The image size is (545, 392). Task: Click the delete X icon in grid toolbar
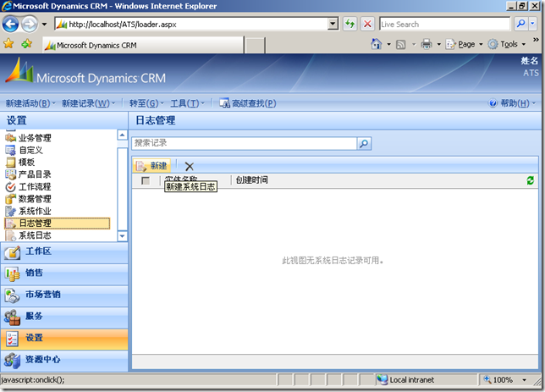(189, 167)
